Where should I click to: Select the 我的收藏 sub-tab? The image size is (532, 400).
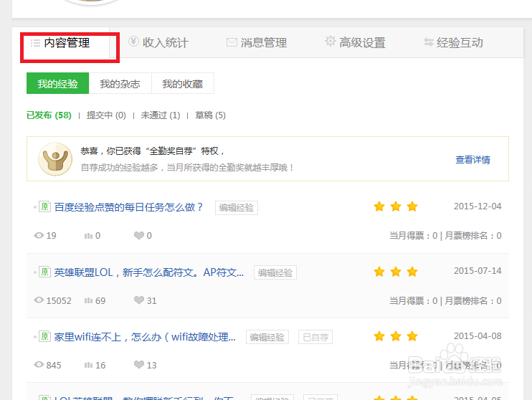[x=183, y=83]
